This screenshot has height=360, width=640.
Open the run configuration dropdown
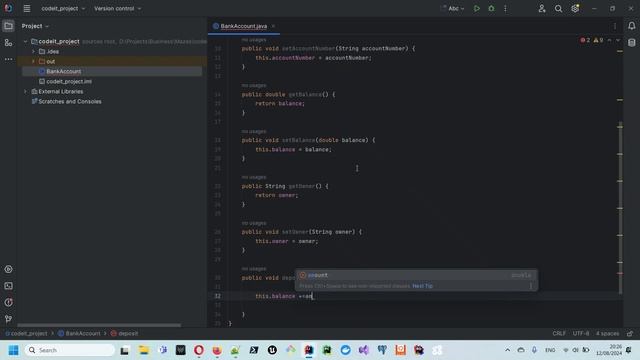point(453,9)
